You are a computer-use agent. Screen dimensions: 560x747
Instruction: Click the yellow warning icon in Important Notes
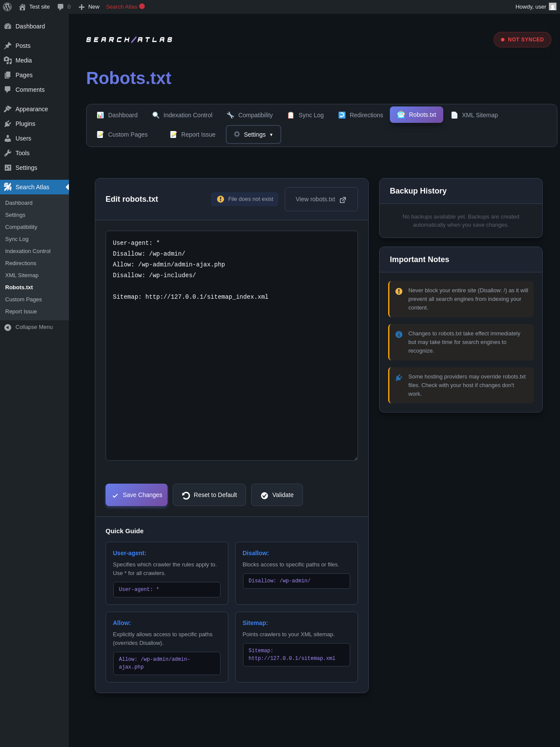coord(399,291)
